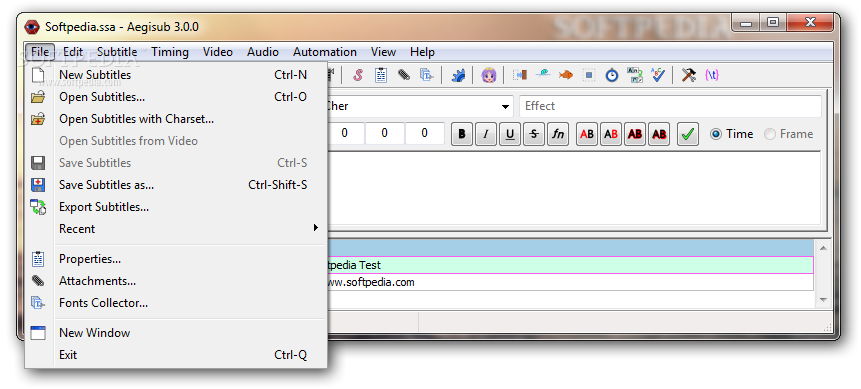This screenshot has height=389, width=861.
Task: Choose Exit from the File menu
Action: [x=176, y=355]
